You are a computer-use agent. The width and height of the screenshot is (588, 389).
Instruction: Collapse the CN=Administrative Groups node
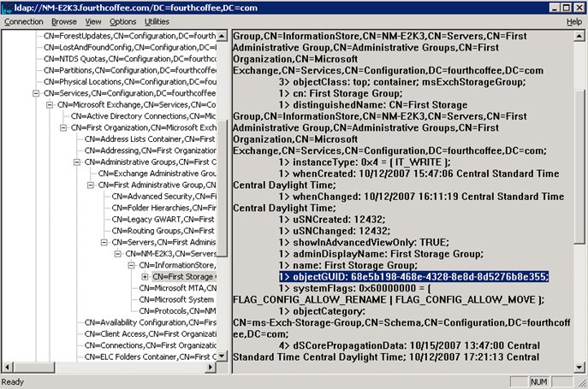click(x=77, y=162)
